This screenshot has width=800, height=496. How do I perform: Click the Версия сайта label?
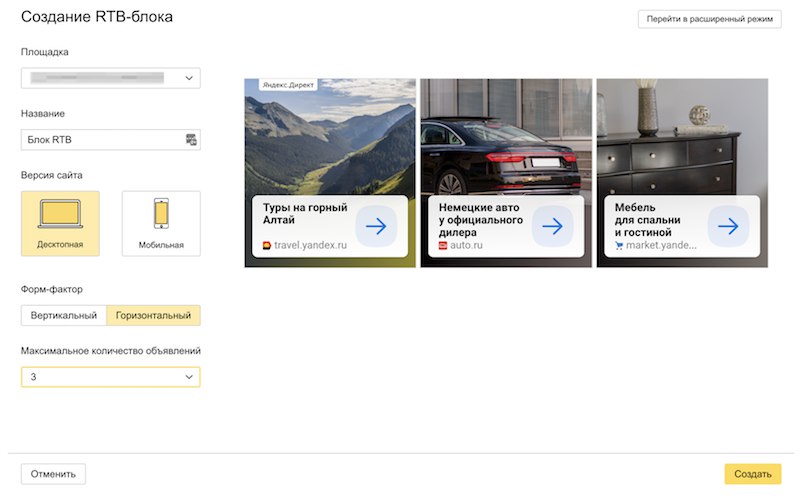coord(52,175)
